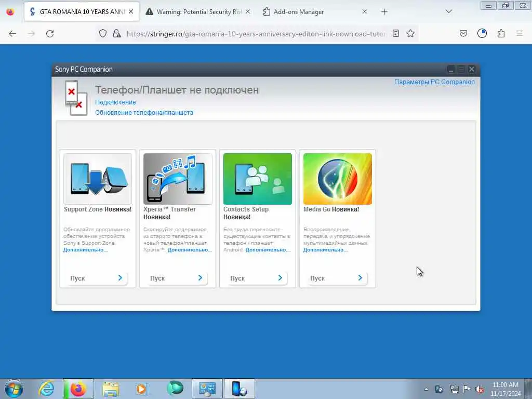
Task: Click the stringer.ro URL address field
Action: [x=256, y=34]
